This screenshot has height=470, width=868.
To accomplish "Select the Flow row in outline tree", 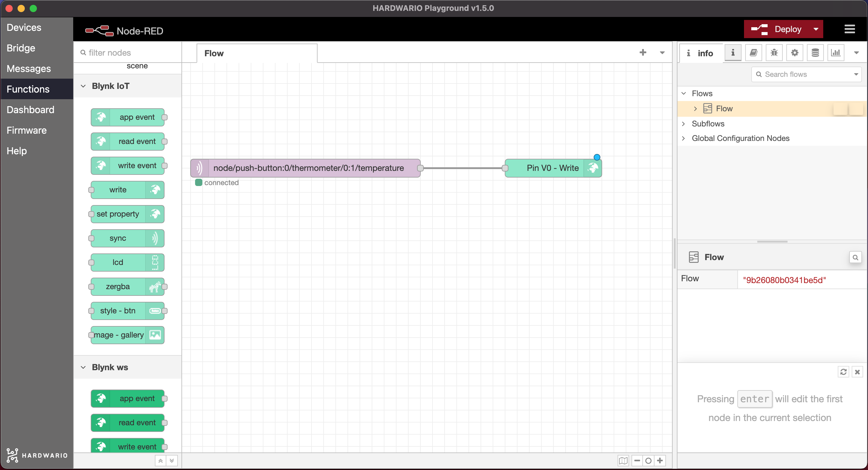I will tap(772, 109).
